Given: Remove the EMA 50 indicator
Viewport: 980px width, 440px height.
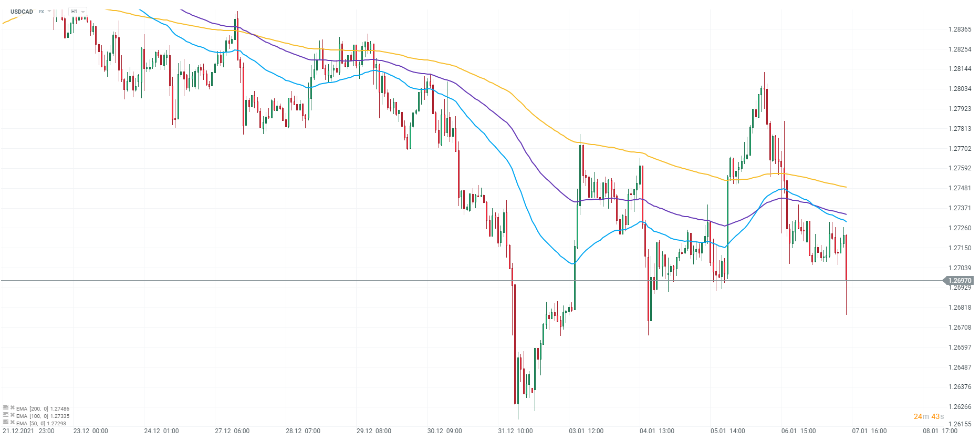Looking at the screenshot, I should click(13, 422).
